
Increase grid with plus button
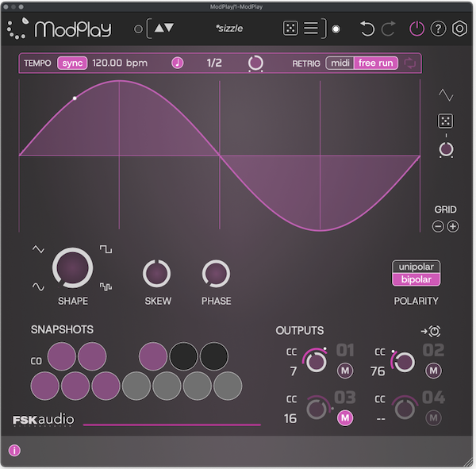pos(453,227)
